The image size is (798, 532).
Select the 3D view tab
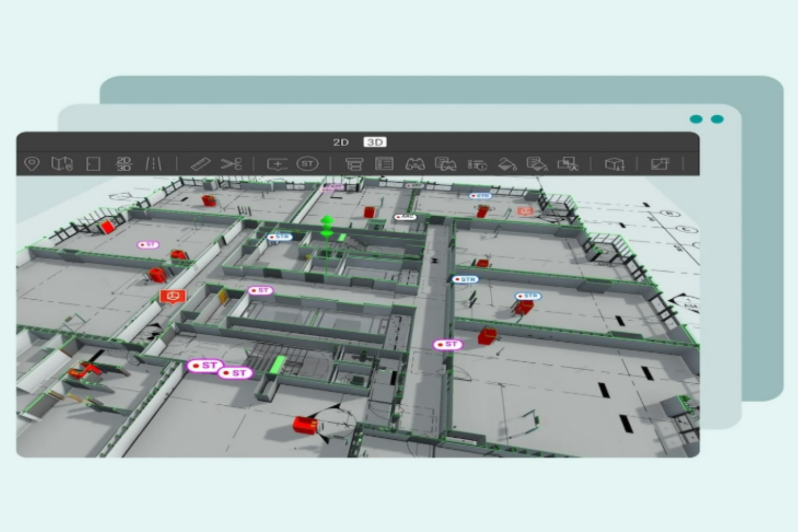[x=376, y=142]
